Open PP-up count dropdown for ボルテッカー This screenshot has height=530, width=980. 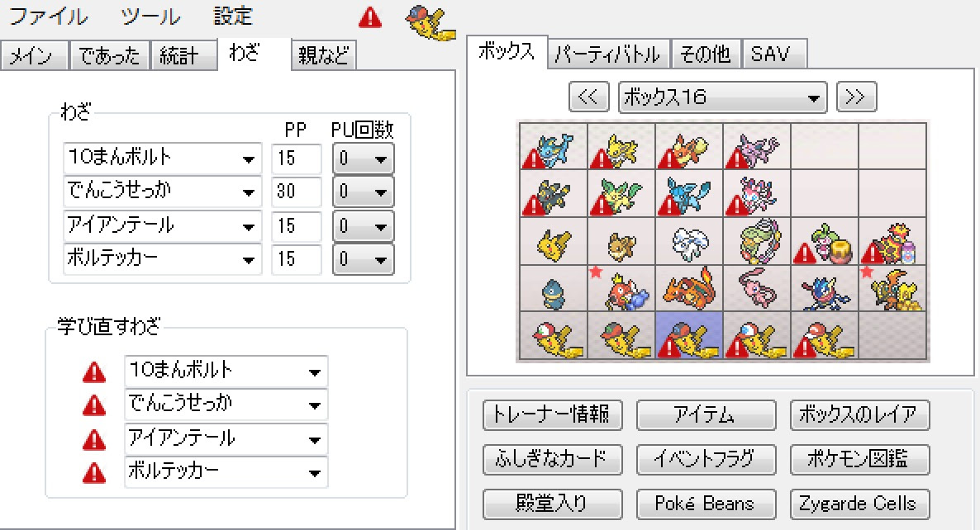pyautogui.click(x=363, y=259)
